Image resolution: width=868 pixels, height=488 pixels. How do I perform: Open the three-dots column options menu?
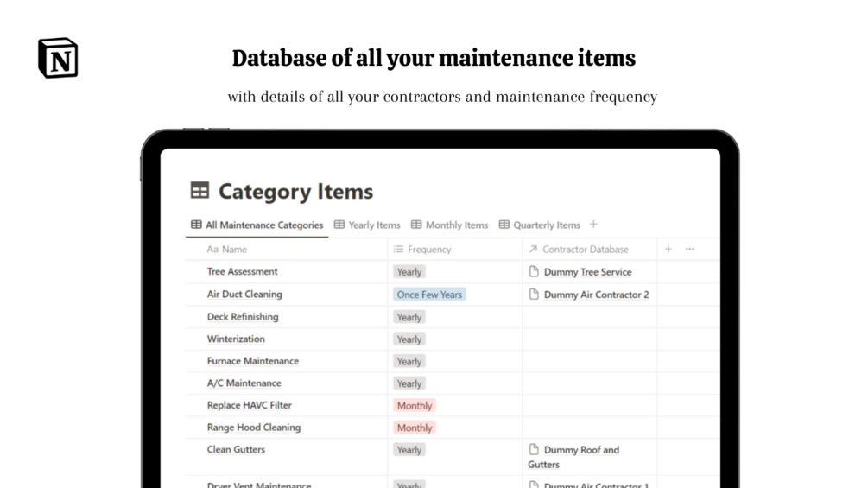point(689,249)
